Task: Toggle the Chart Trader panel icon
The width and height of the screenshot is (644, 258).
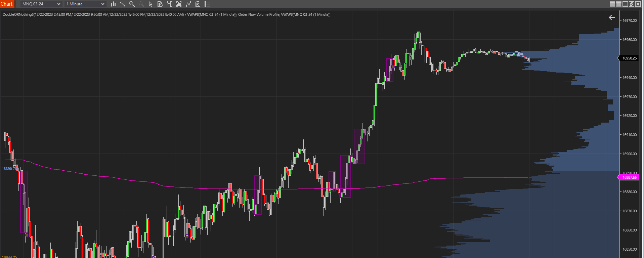Action: [170, 4]
